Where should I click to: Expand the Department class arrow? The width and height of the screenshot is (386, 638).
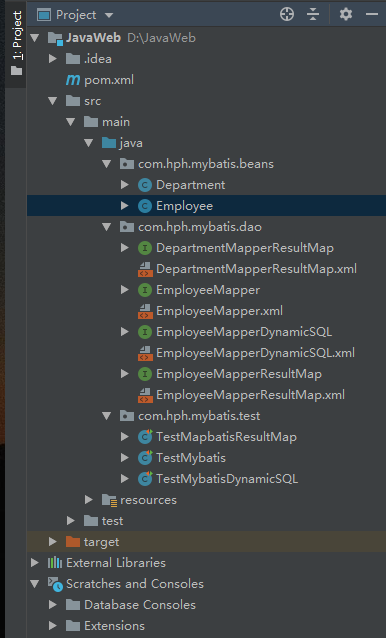point(124,185)
